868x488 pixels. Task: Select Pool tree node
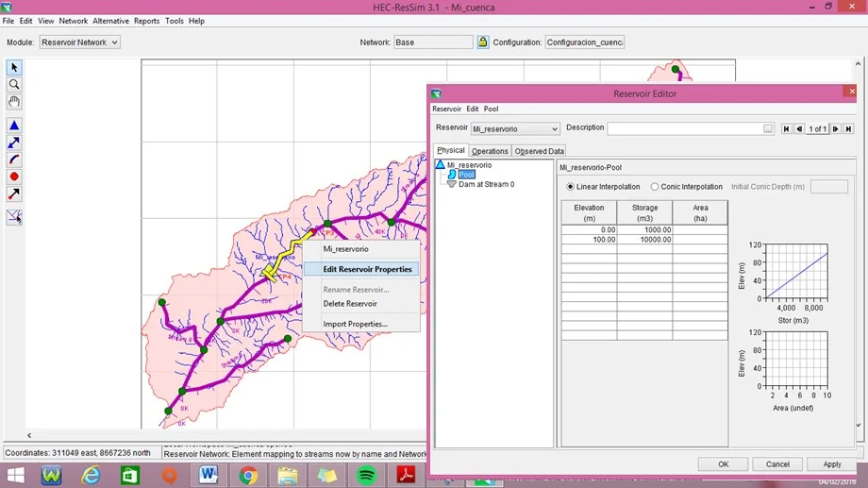click(466, 175)
